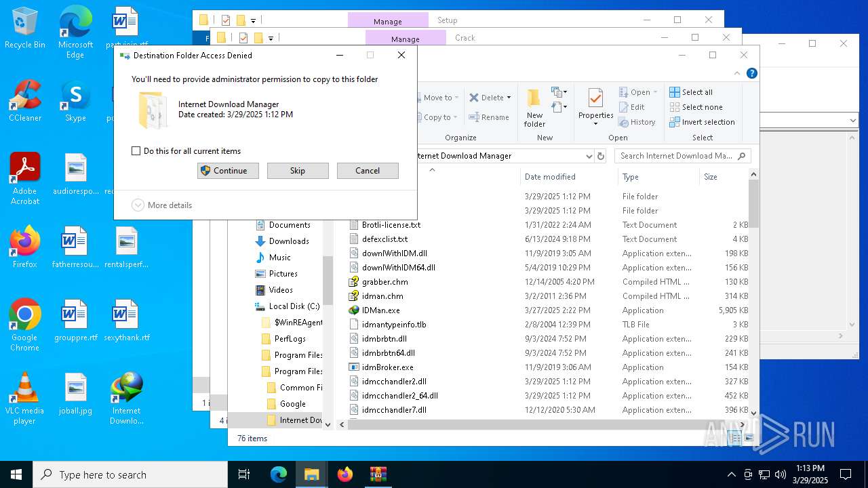Open the New item dropdown icon
Screen dimensions: 868x488
pos(559,92)
